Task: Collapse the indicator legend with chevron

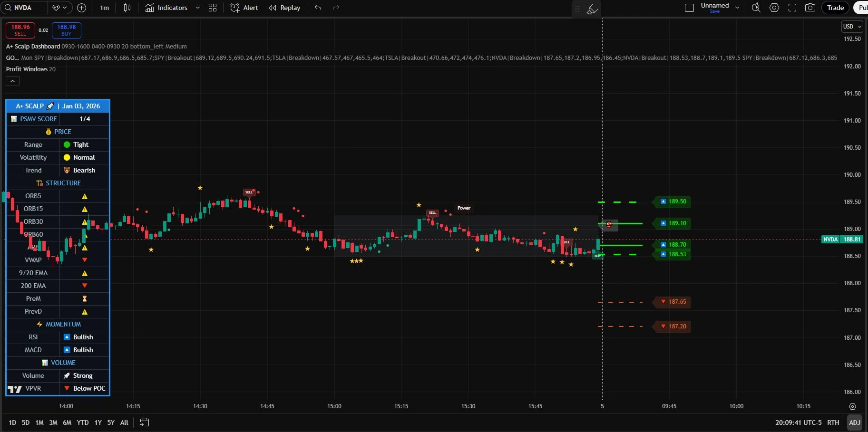Action: [x=12, y=81]
